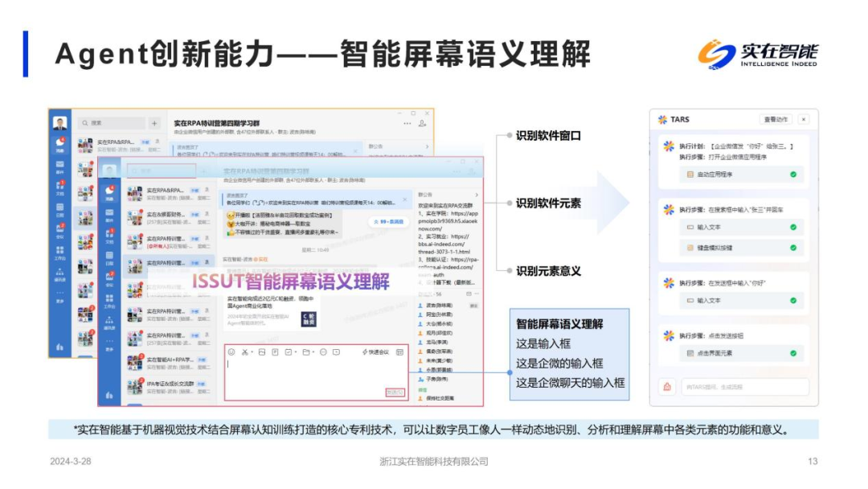Select the 启动应用程序 action row
Viewport: 868px width, 489px height.
[x=741, y=175]
